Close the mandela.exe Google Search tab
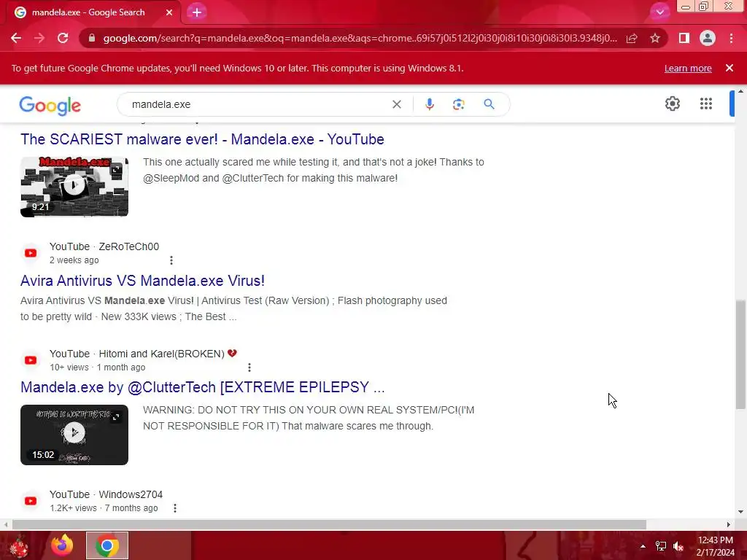Viewport: 747px width, 560px height. coord(169,12)
